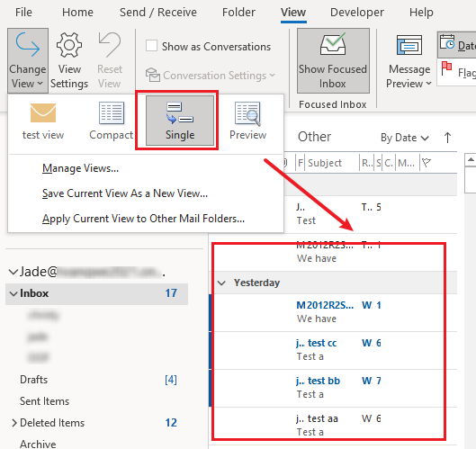
Task: Choose the Single view
Action: pyautogui.click(x=180, y=121)
